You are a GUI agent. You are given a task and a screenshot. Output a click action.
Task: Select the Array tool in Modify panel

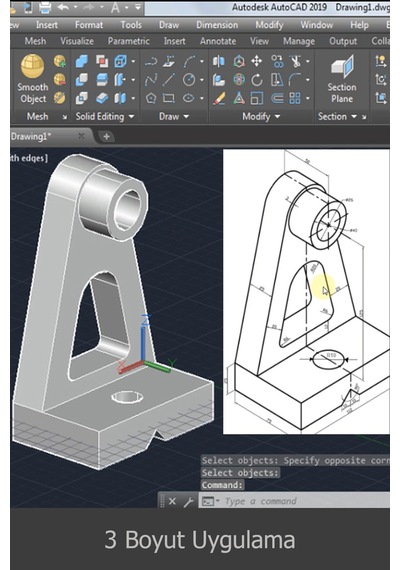coord(295,98)
